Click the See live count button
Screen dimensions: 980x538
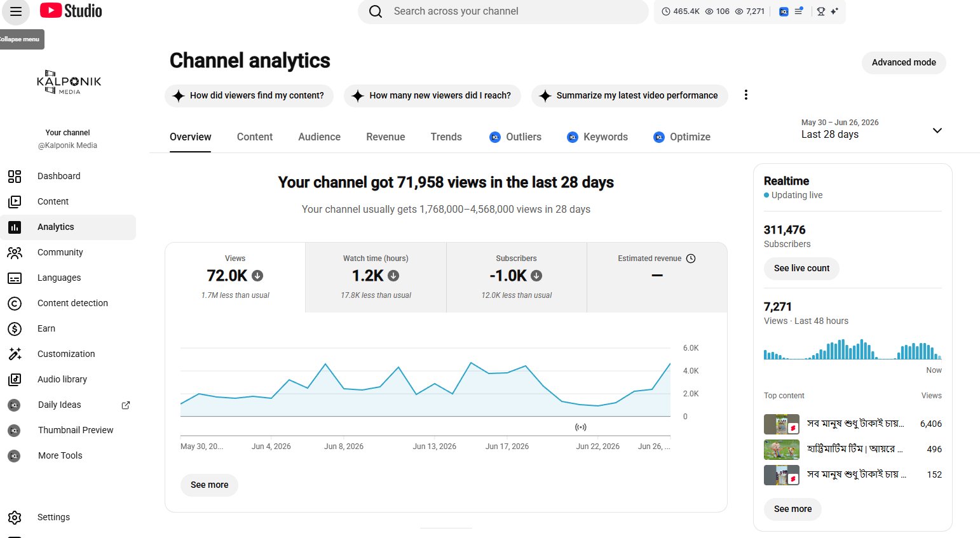801,268
